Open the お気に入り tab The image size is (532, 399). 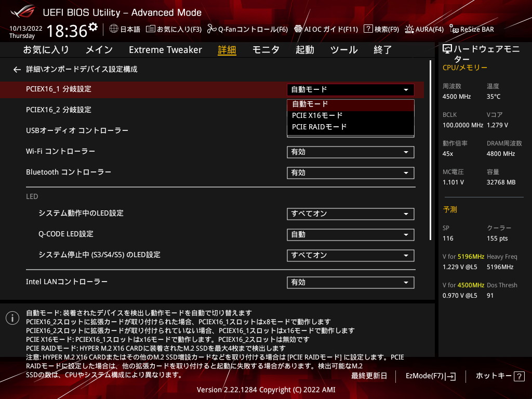coord(46,50)
